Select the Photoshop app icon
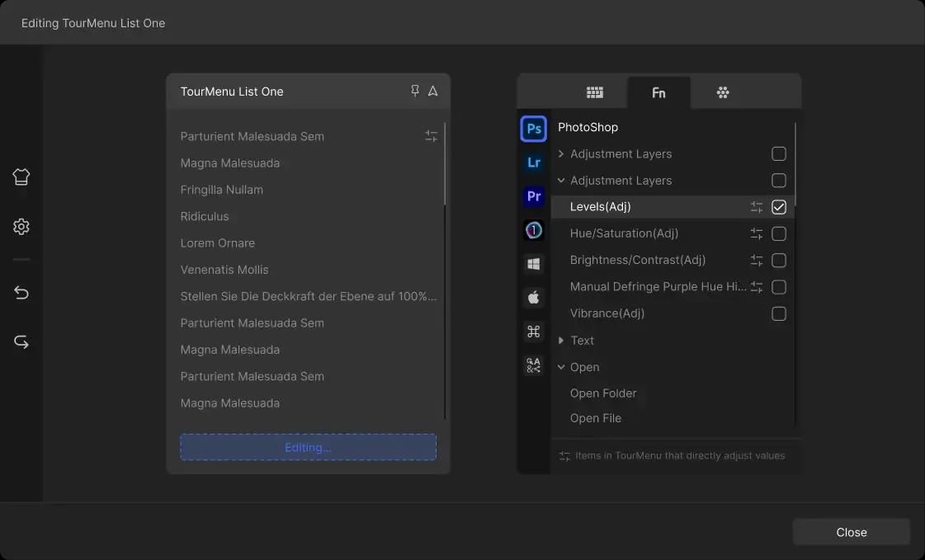The image size is (925, 560). pyautogui.click(x=534, y=129)
